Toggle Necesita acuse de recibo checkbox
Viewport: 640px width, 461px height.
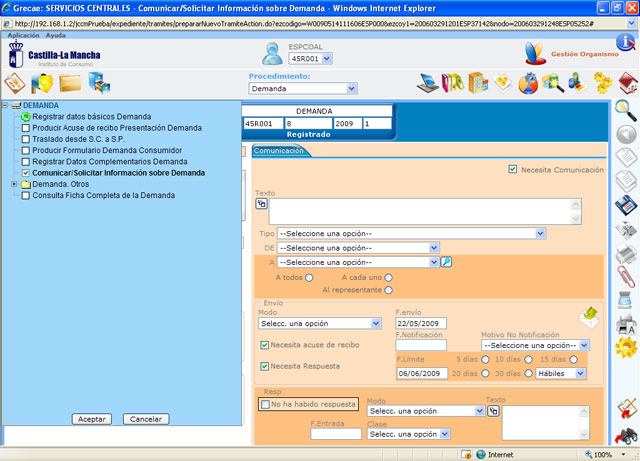click(264, 345)
